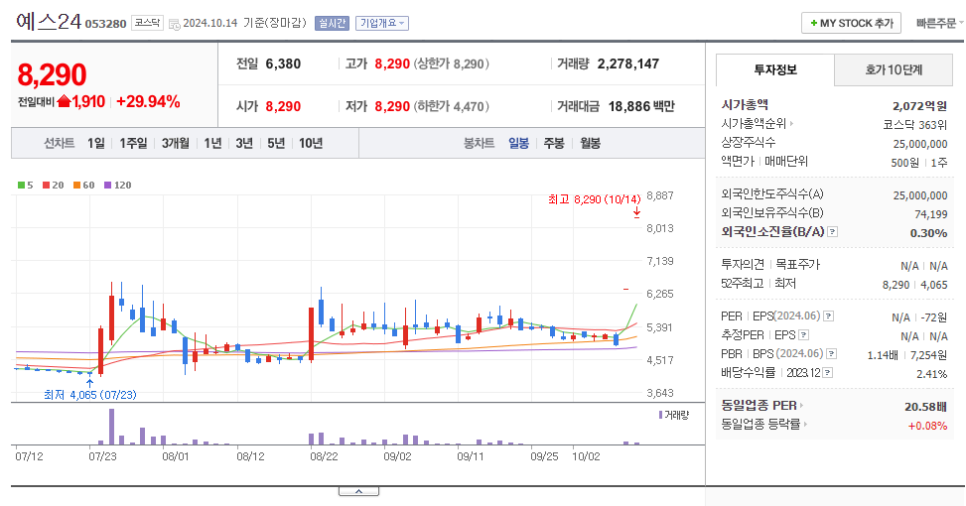Select the 1주일 line chart period

click(x=133, y=143)
